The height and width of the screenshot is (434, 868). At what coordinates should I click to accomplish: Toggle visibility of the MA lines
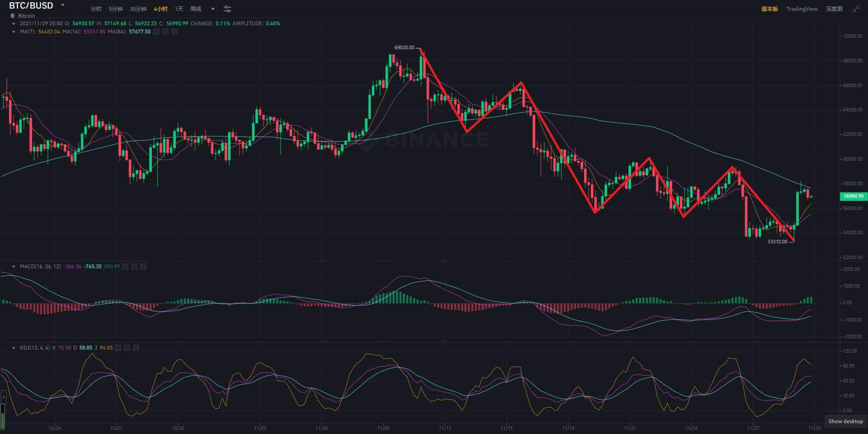point(156,32)
